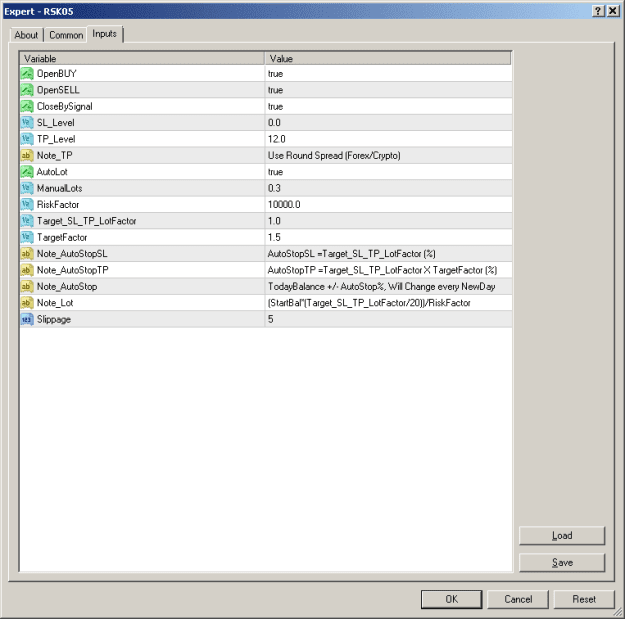
Task: Select the Note_Lot formula value
Action: 369,303
